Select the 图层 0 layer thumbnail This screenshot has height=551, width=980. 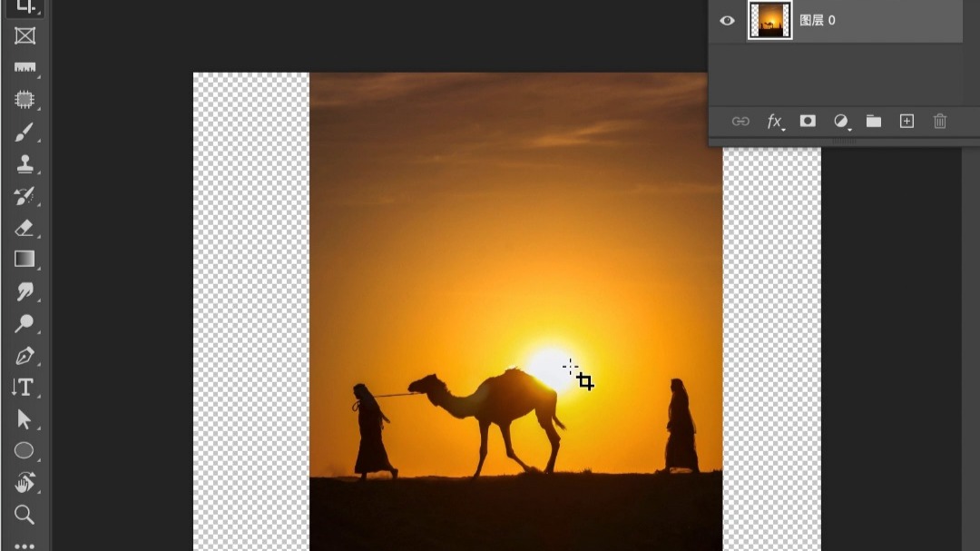pyautogui.click(x=770, y=20)
